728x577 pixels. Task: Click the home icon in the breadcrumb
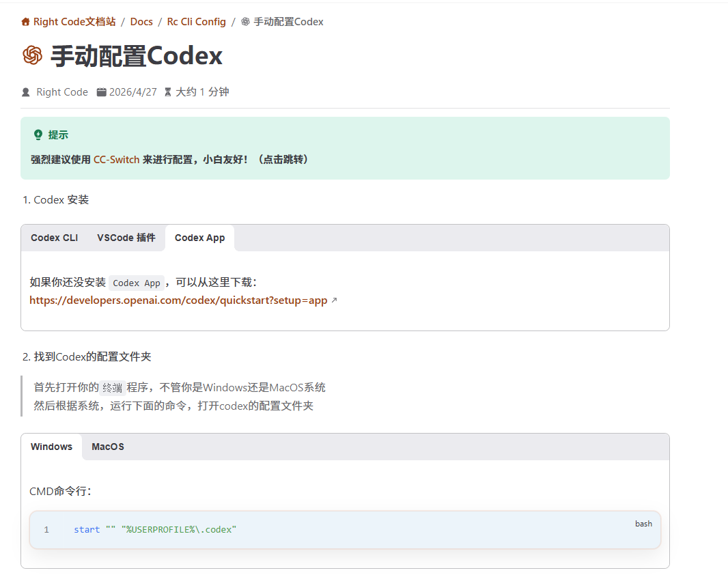click(26, 22)
